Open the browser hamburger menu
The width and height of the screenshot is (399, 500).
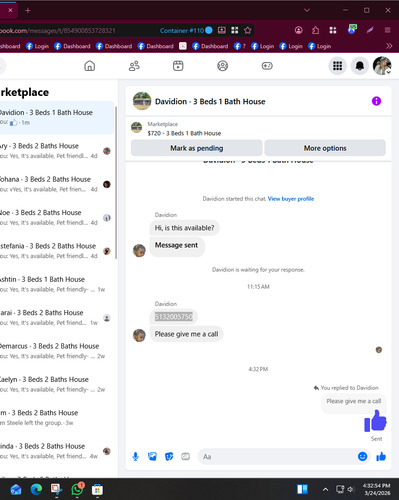click(x=387, y=30)
